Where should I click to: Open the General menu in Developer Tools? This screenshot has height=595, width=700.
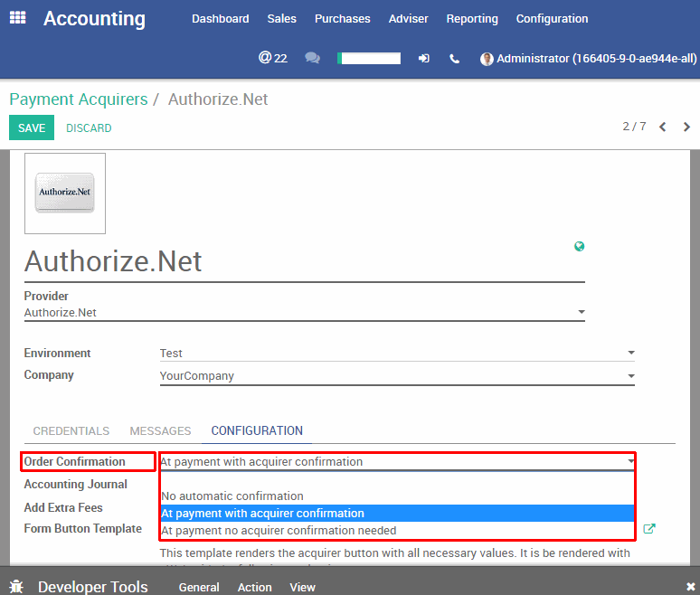[x=199, y=587]
